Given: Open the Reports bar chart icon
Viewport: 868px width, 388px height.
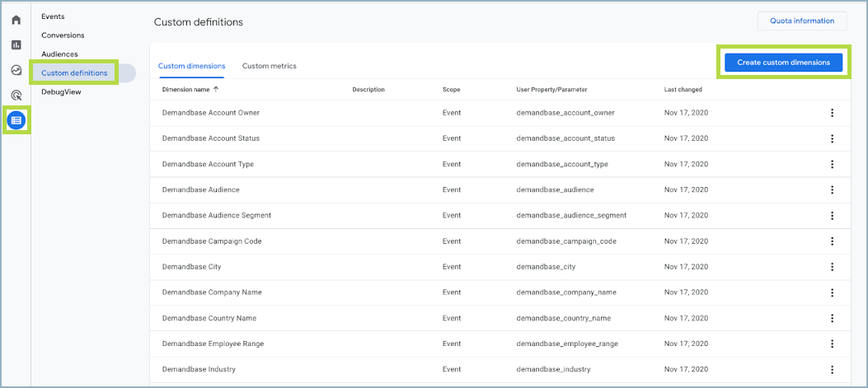Looking at the screenshot, I should pyautogui.click(x=16, y=44).
